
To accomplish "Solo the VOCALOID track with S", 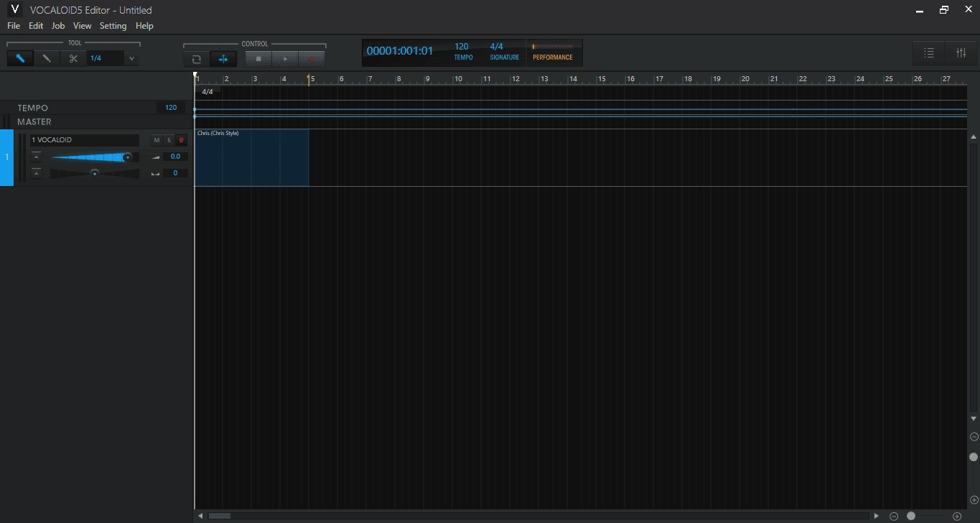I will pos(169,140).
